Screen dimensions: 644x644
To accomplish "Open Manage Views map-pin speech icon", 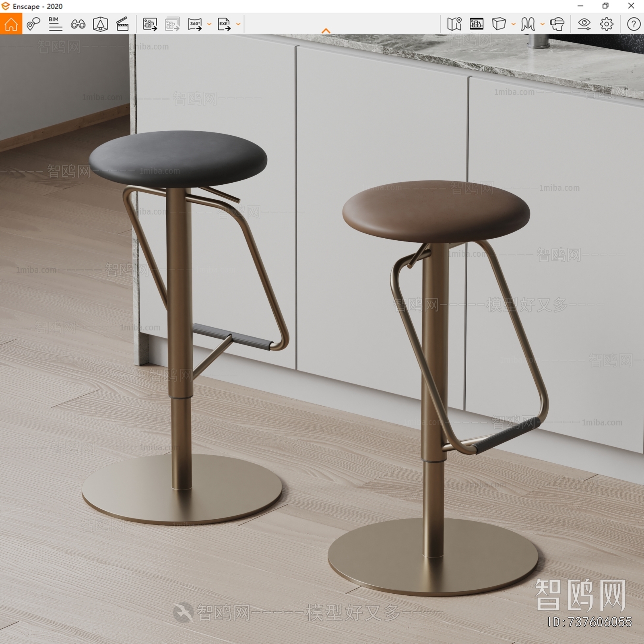I will tap(33, 24).
